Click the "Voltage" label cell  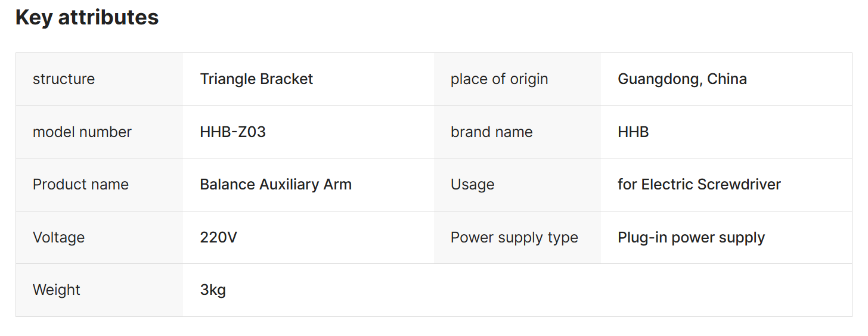(58, 238)
